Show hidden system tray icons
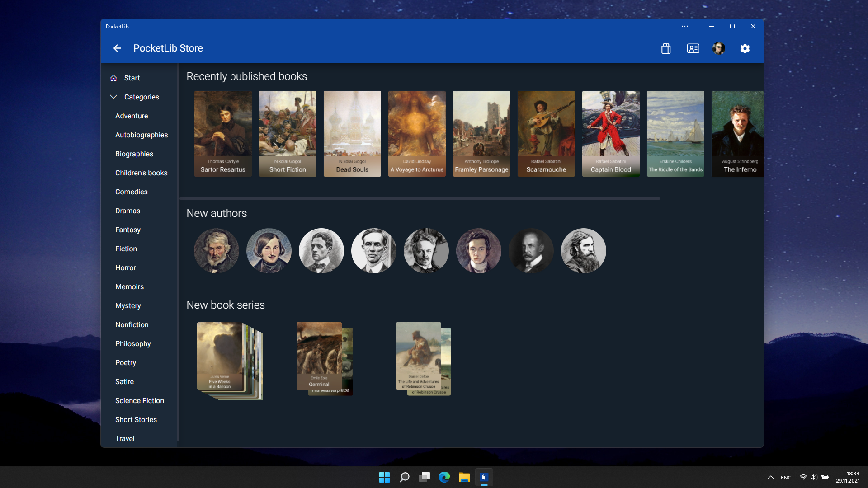This screenshot has width=868, height=488. (770, 477)
